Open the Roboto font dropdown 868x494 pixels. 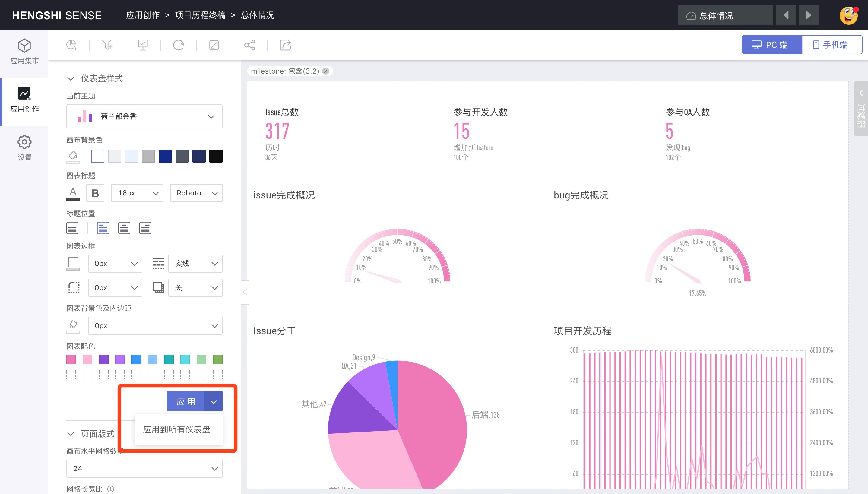click(196, 193)
